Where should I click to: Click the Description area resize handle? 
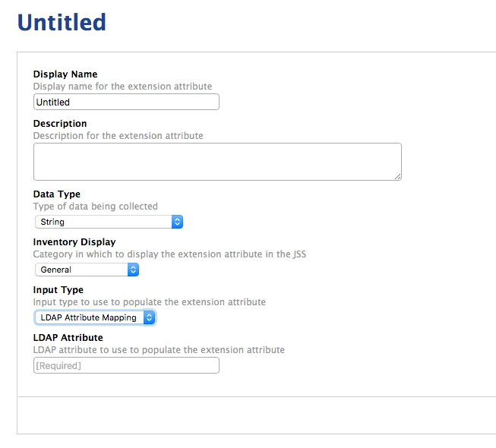397,177
